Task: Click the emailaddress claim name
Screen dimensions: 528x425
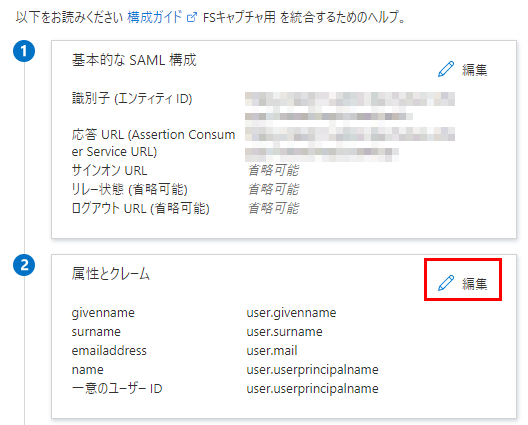Action: [x=109, y=351]
